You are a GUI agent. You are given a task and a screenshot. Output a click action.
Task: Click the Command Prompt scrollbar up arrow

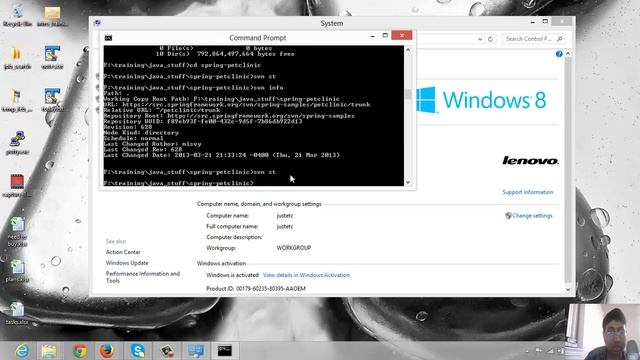(408, 50)
